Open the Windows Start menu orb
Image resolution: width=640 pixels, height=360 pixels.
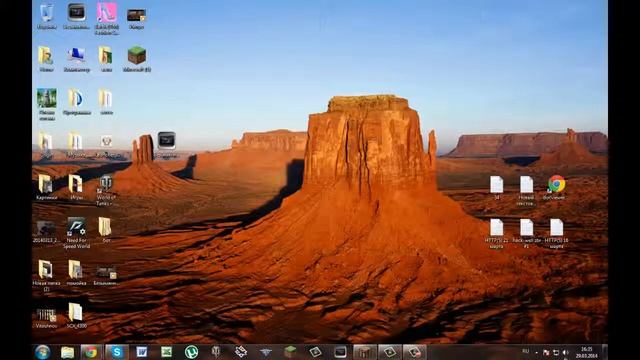pyautogui.click(x=42, y=352)
